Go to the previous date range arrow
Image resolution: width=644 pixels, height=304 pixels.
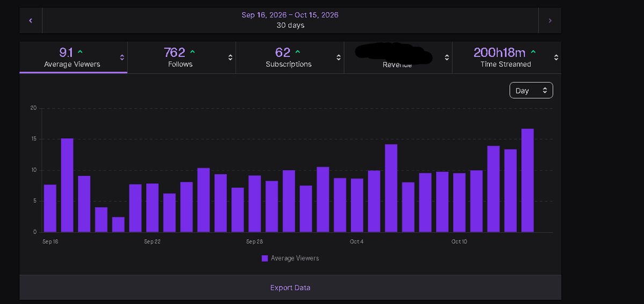click(31, 20)
